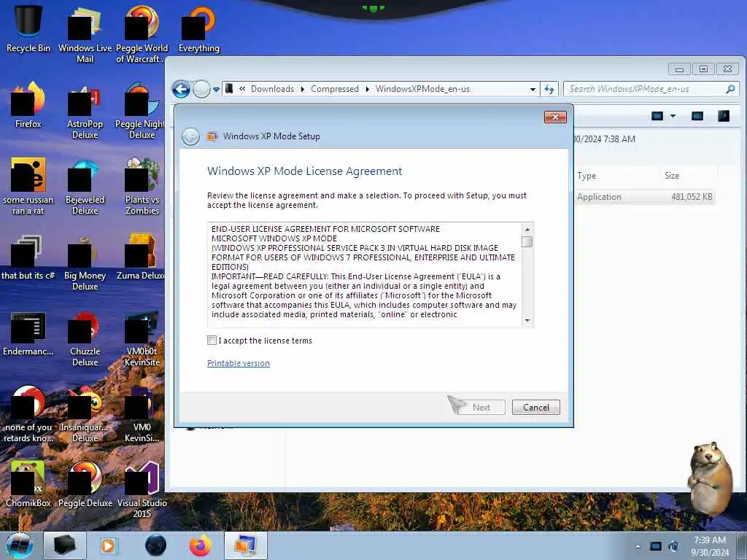The height and width of the screenshot is (560, 747).
Task: Open Peggle Nights Deluxe desktop shortcut
Action: pos(141,111)
